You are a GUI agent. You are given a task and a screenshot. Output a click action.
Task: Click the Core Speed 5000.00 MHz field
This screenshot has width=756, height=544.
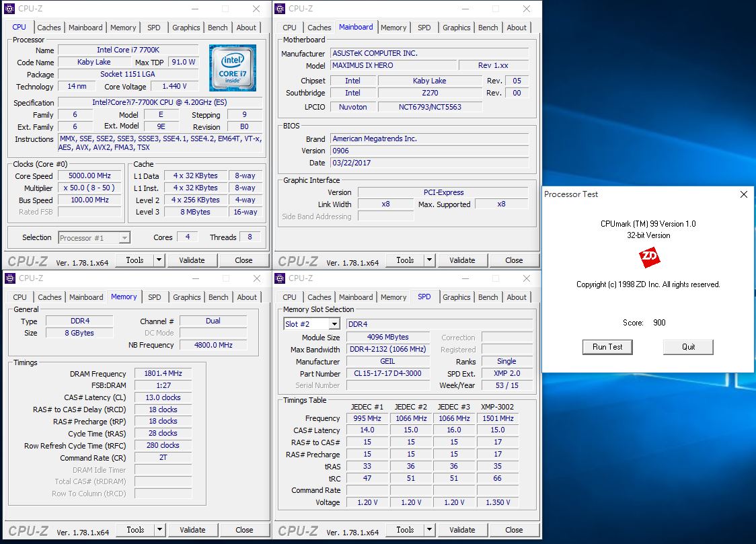point(89,176)
